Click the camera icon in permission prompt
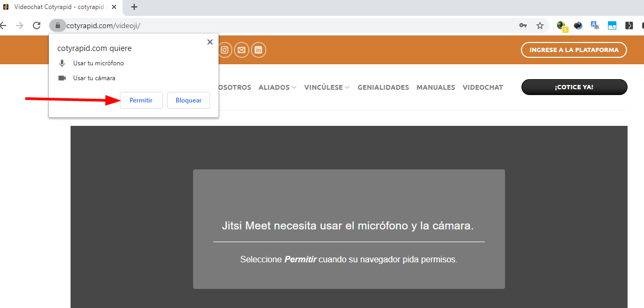 point(62,78)
